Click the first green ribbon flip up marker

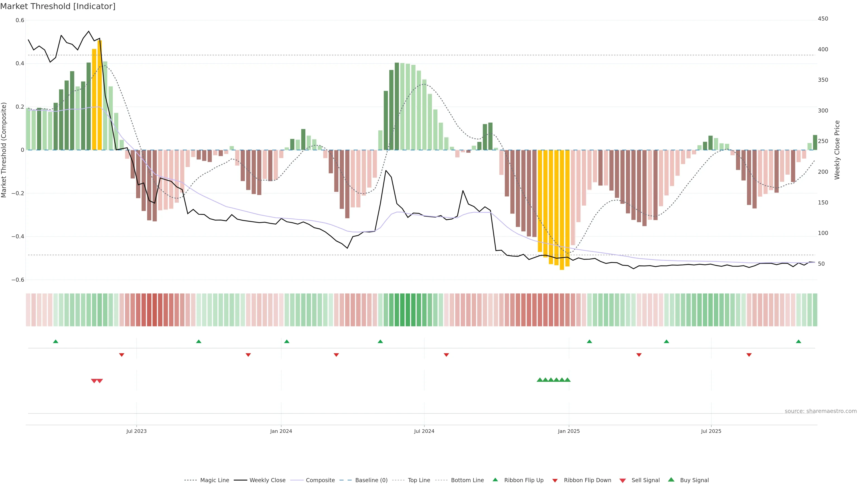point(56,342)
